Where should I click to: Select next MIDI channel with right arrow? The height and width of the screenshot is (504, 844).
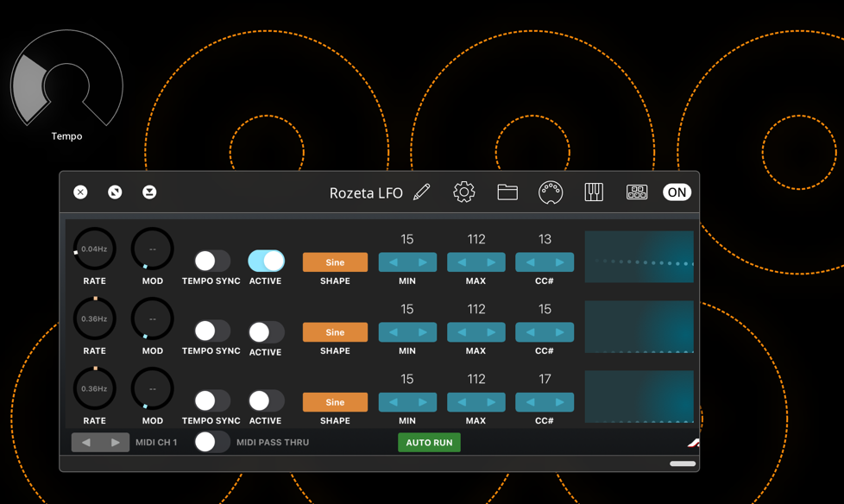[x=115, y=442]
